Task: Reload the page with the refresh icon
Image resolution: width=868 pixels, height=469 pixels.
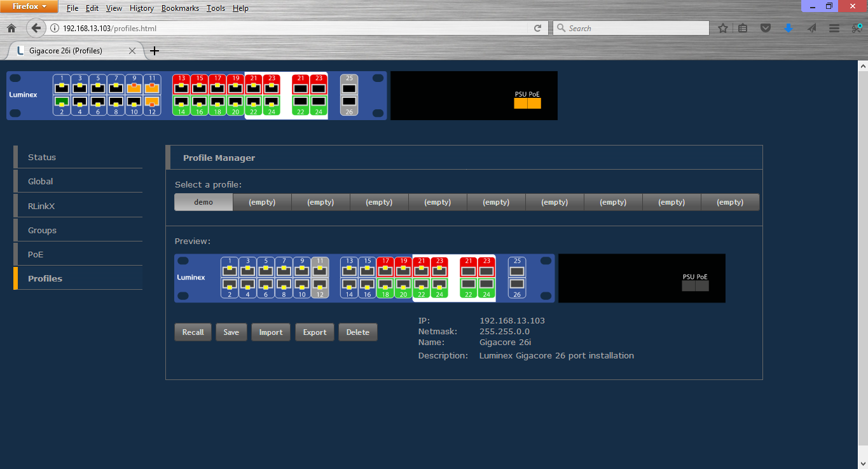Action: pyautogui.click(x=537, y=28)
